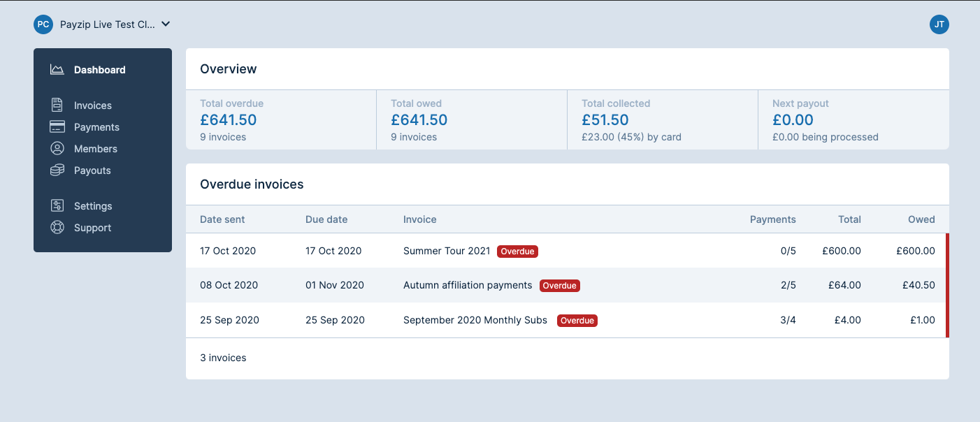This screenshot has width=980, height=422.
Task: Click the Members person icon
Action: (57, 148)
